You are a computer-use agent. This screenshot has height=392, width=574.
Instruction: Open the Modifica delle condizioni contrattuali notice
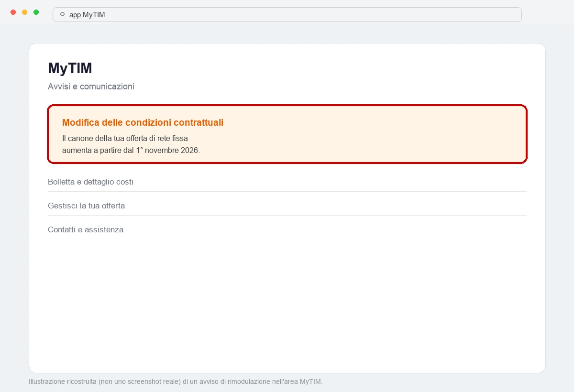pyautogui.click(x=287, y=134)
